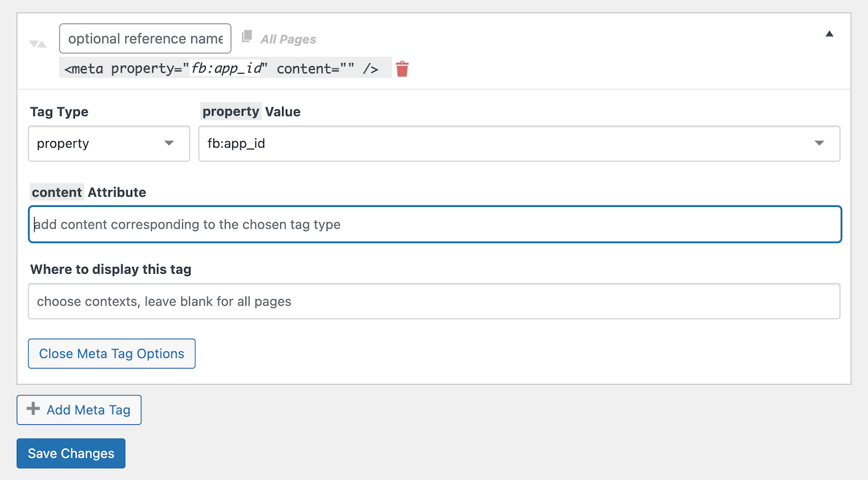This screenshot has height=480, width=868.
Task: Click the trash icon next to the code preview
Action: pos(402,68)
